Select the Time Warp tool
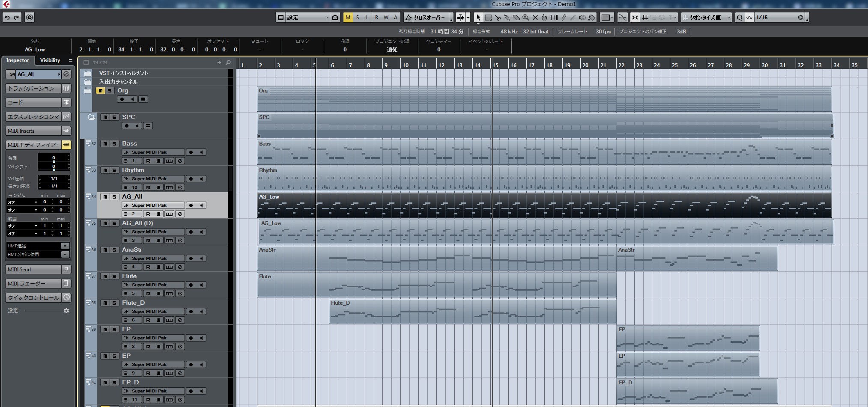The width and height of the screenshot is (868, 407). (554, 18)
